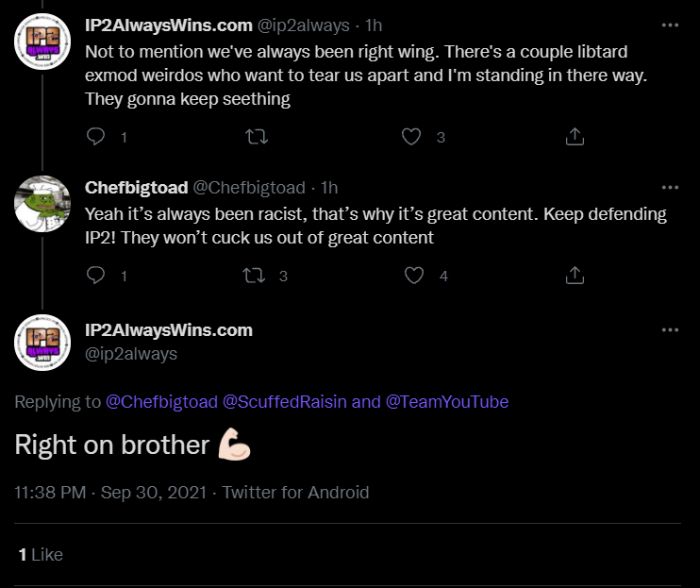Open Chefbigtoad's profile picture
This screenshot has width=700, height=588.
point(42,204)
